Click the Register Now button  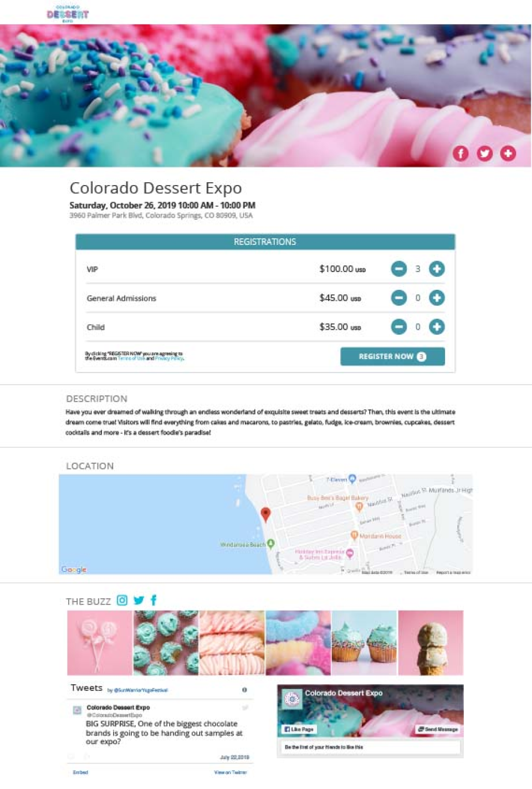point(392,356)
